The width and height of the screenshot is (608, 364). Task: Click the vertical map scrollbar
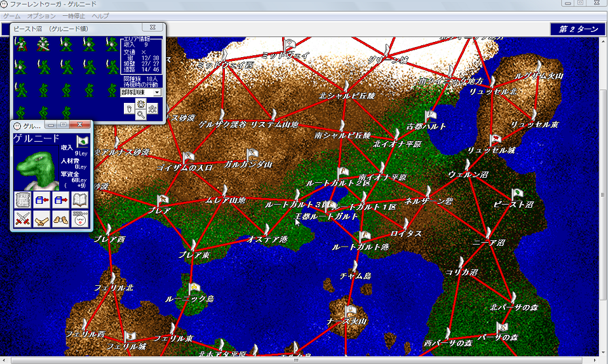[x=602, y=195]
